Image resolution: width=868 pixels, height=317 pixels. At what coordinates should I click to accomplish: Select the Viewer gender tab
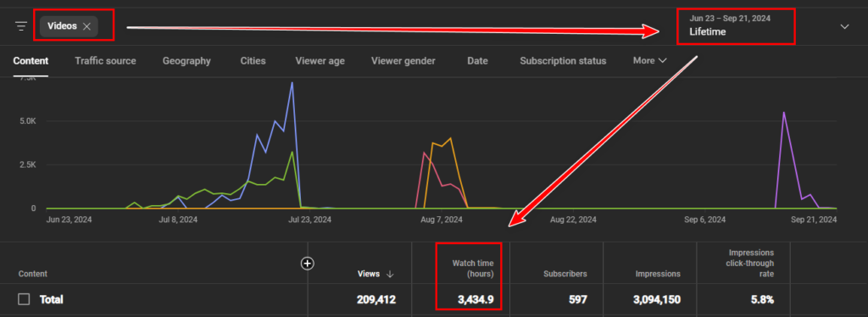(403, 61)
